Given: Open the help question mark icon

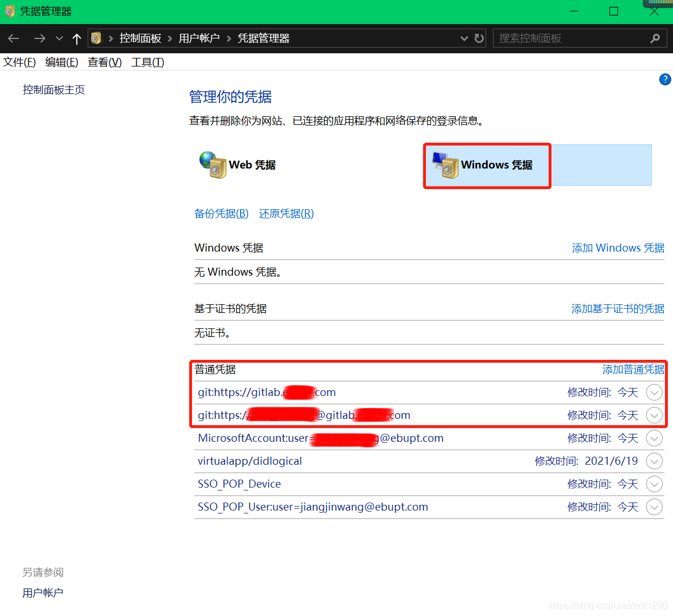Looking at the screenshot, I should pyautogui.click(x=665, y=79).
